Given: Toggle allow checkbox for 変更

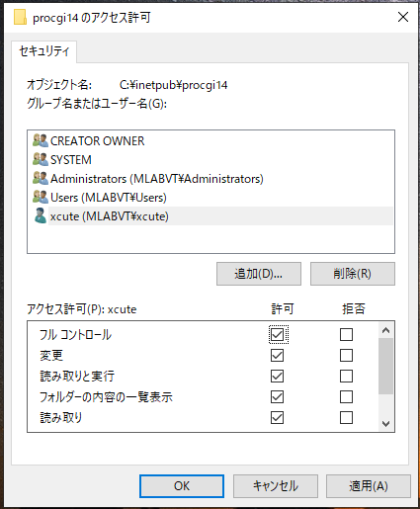Looking at the screenshot, I should 277,355.
